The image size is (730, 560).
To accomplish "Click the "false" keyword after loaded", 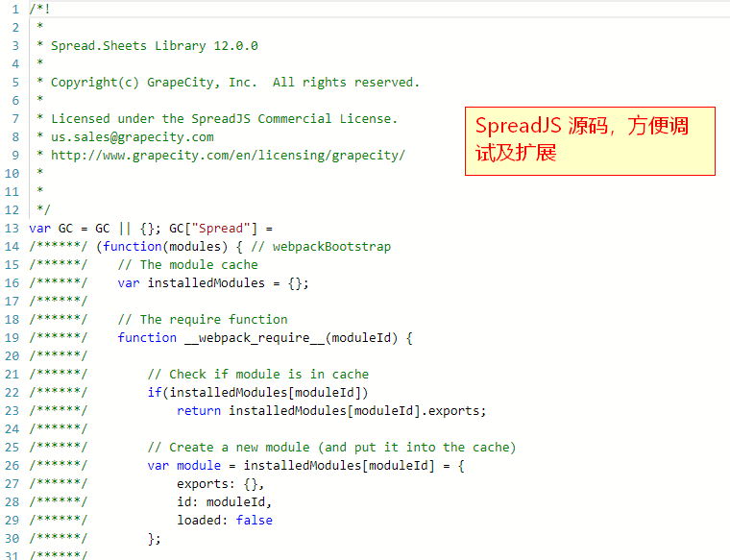I will tap(254, 520).
